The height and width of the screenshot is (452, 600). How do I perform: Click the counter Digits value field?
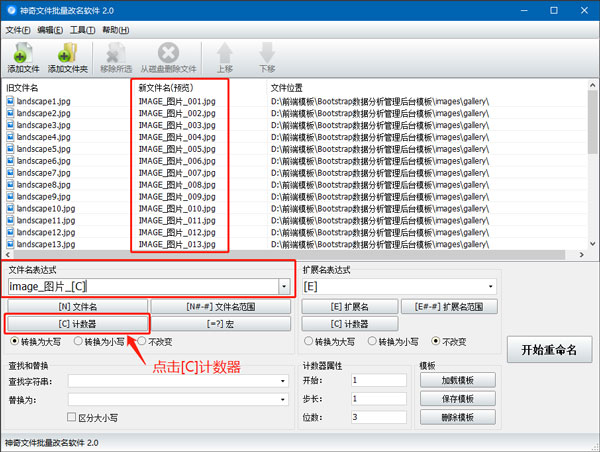(x=379, y=417)
